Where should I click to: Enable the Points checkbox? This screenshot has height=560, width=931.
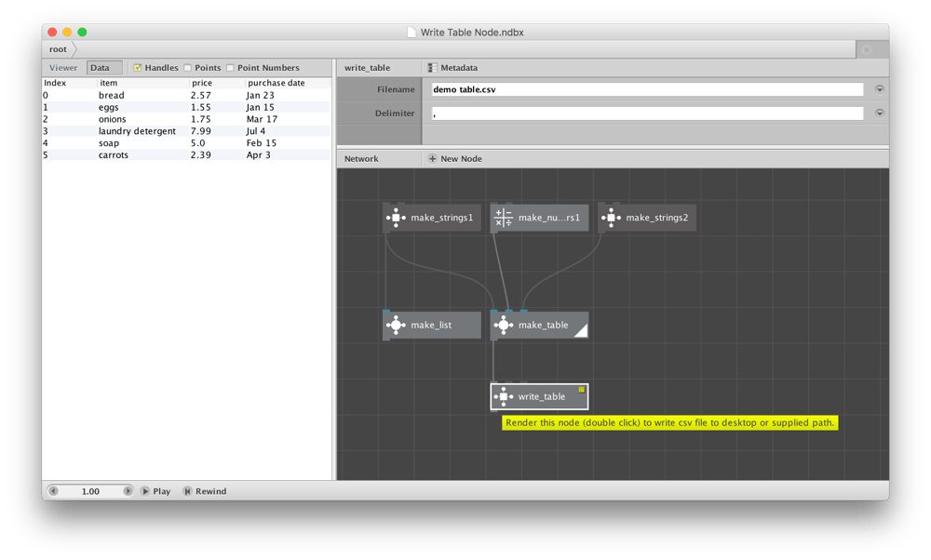pos(188,68)
